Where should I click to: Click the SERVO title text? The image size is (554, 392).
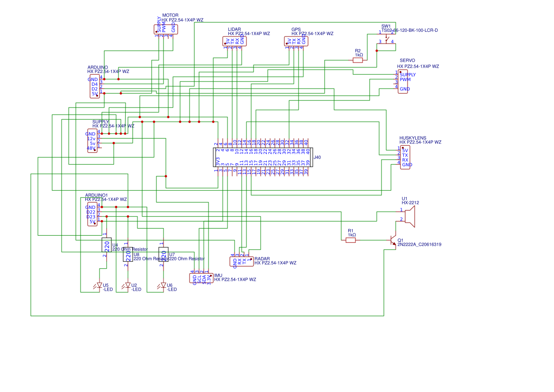(408, 60)
